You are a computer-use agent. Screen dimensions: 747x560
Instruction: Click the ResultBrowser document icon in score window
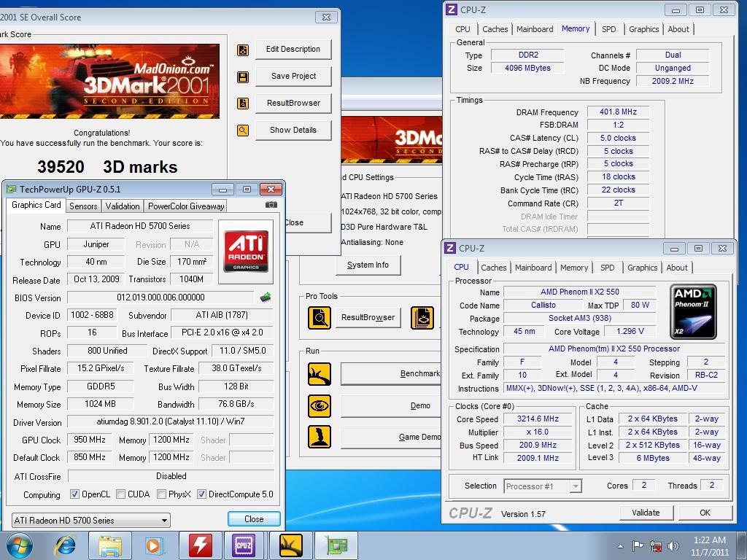pyautogui.click(x=242, y=104)
